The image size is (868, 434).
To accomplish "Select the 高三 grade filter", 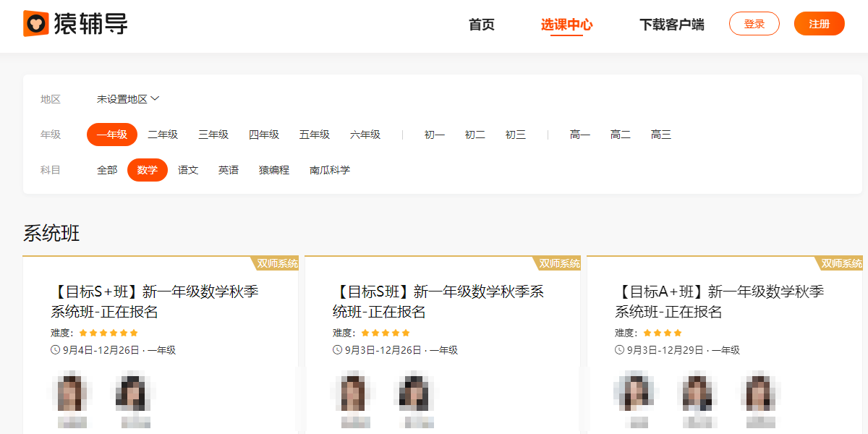I will click(660, 135).
